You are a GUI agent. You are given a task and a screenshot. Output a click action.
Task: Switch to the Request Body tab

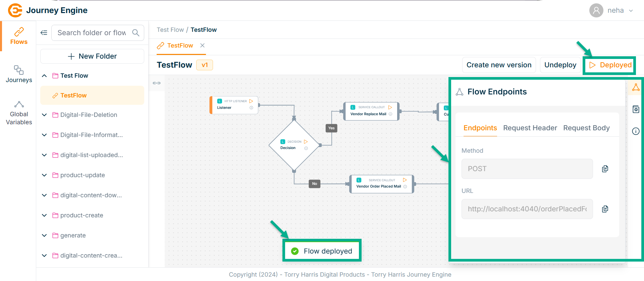(x=586, y=128)
